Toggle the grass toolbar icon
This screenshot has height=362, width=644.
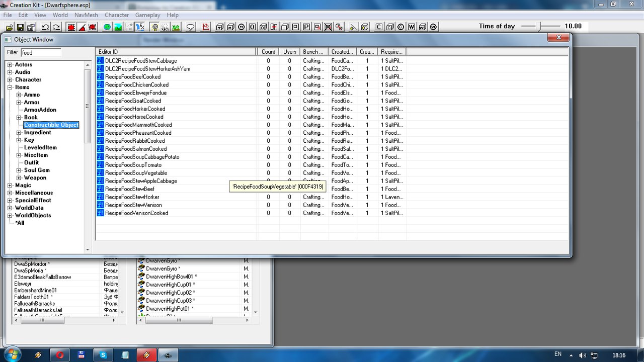(x=176, y=27)
